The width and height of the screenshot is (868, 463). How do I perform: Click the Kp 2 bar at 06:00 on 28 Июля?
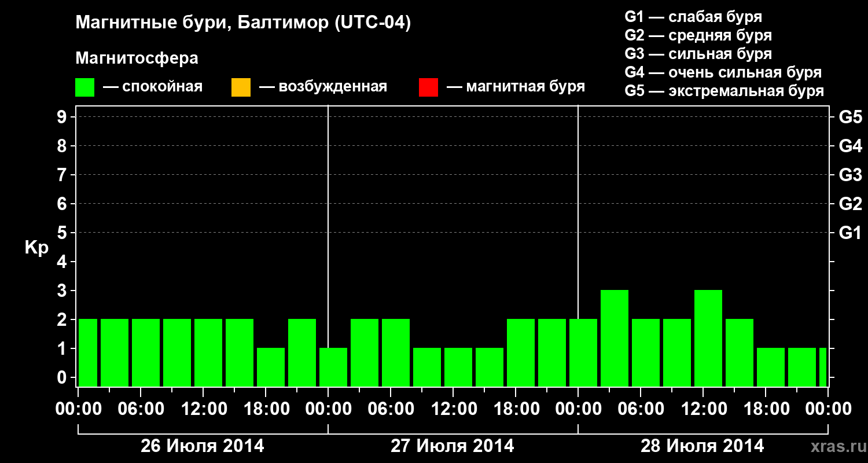[646, 353]
